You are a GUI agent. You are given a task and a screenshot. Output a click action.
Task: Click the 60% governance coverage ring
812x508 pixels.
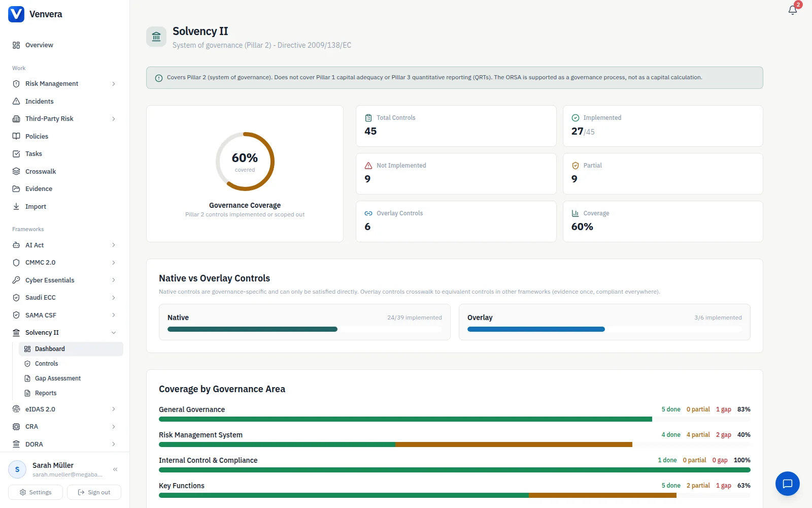click(245, 162)
